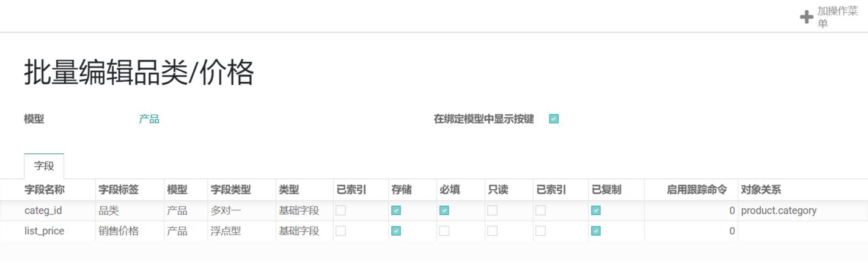The width and height of the screenshot is (868, 271).
Task: Toggle 必填 checkbox in list_price row
Action: tap(444, 231)
